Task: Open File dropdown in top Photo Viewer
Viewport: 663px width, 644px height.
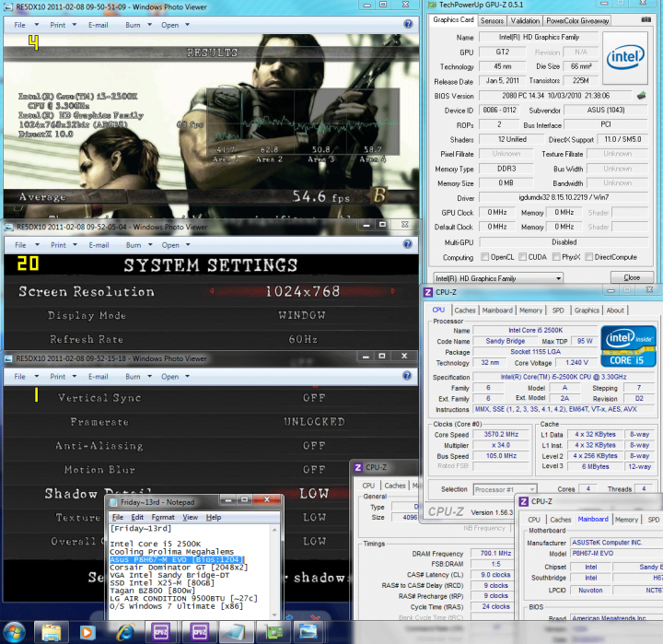Action: point(26,25)
